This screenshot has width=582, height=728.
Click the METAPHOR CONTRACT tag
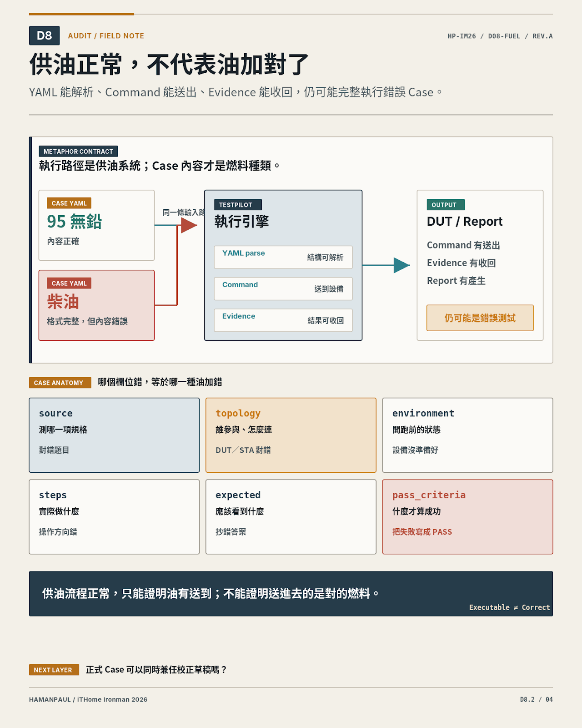click(78, 151)
